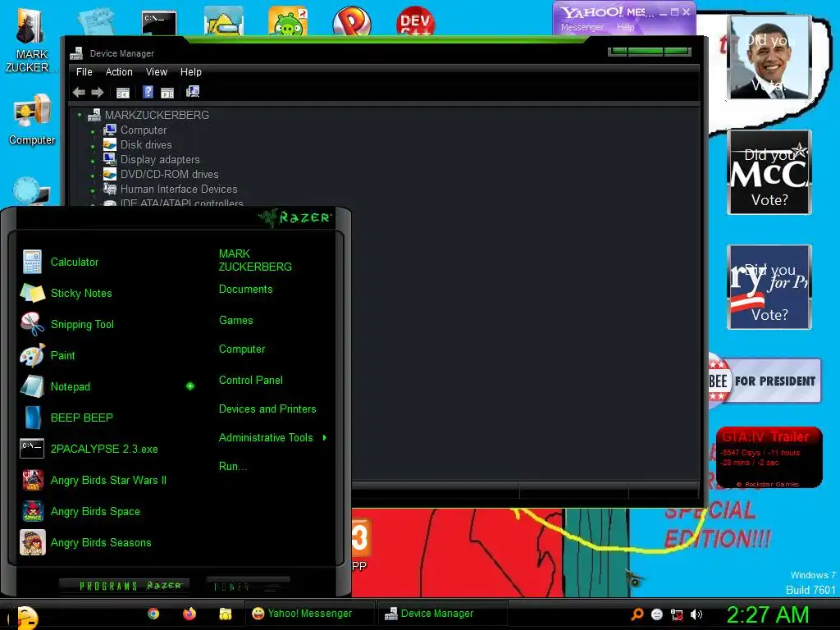840x630 pixels.
Task: Launch Angry Birds Space icon
Action: tap(33, 511)
